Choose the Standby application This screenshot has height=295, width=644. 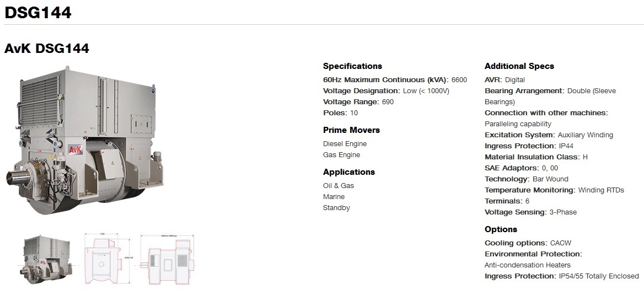pyautogui.click(x=336, y=208)
